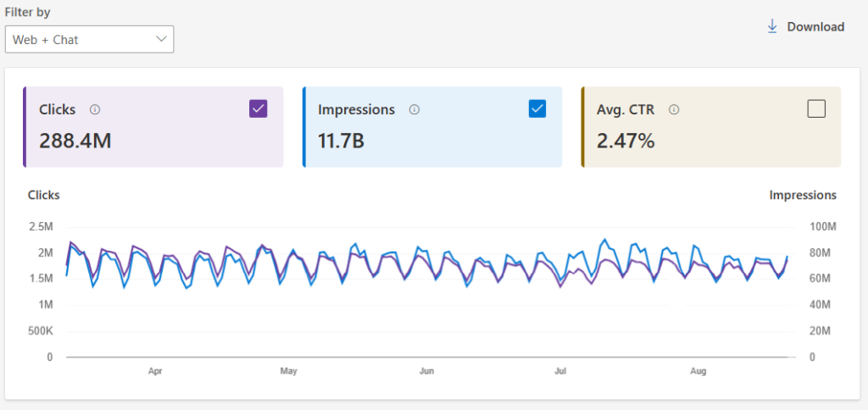Expand the filter chevron arrow

click(161, 39)
